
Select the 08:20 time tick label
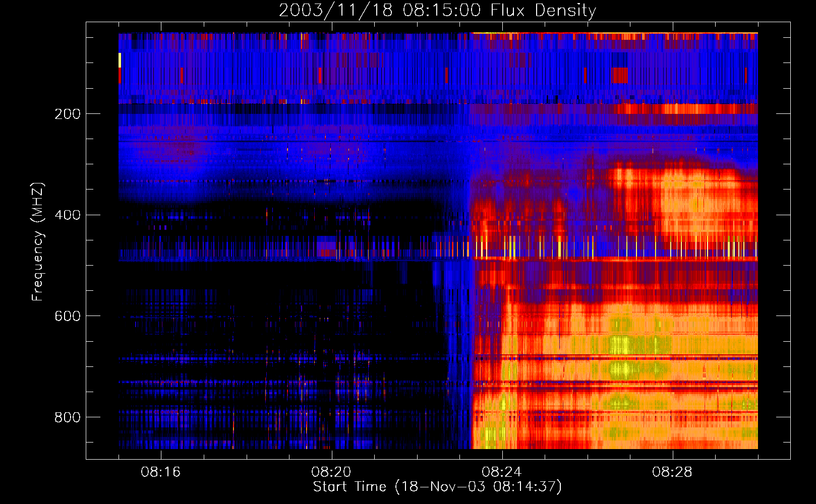click(331, 472)
